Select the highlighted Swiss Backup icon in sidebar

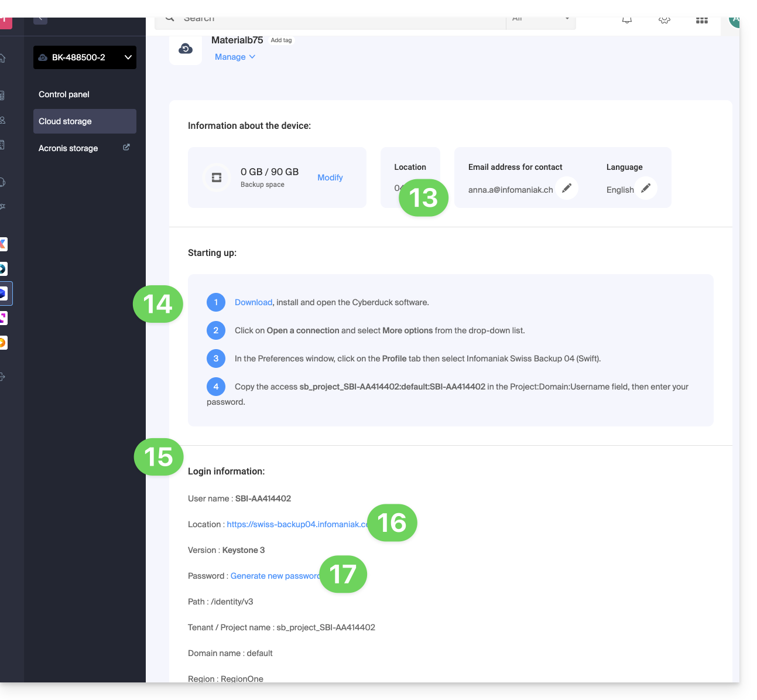(3, 293)
